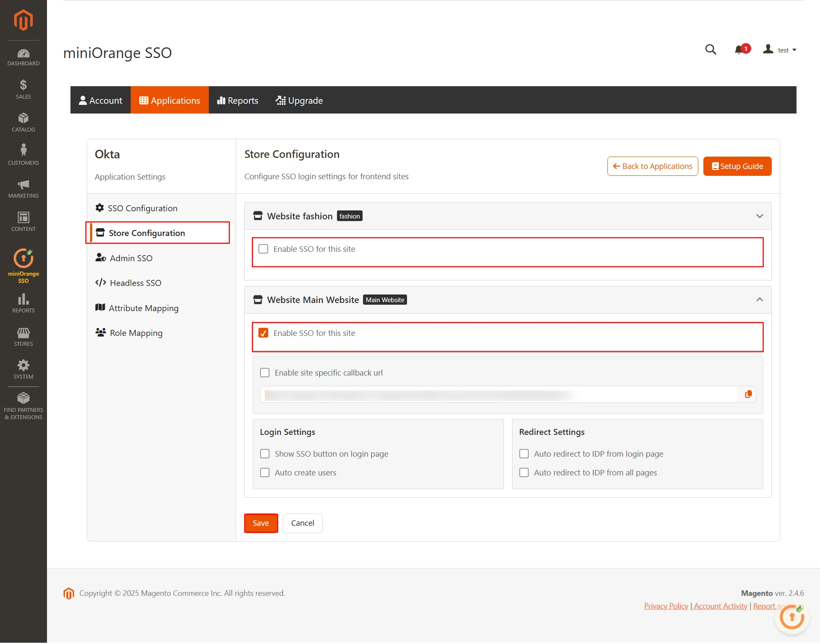The width and height of the screenshot is (820, 644).
Task: Open the Magento dashboard from the sidebar
Action: click(23, 57)
